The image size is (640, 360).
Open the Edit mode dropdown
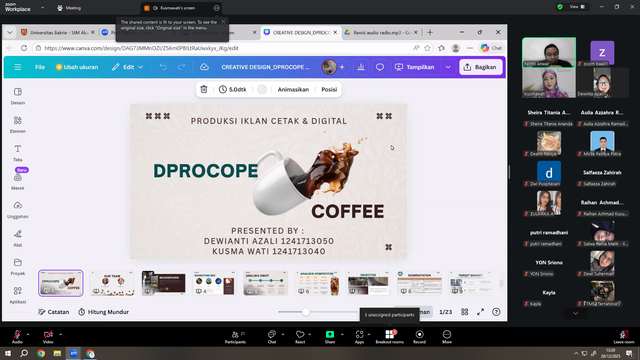click(127, 67)
